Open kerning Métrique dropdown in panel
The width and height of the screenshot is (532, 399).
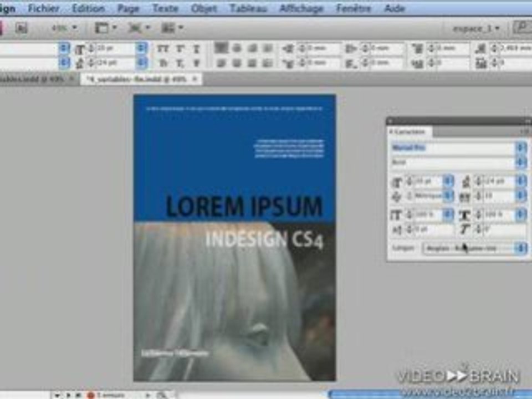pos(448,196)
